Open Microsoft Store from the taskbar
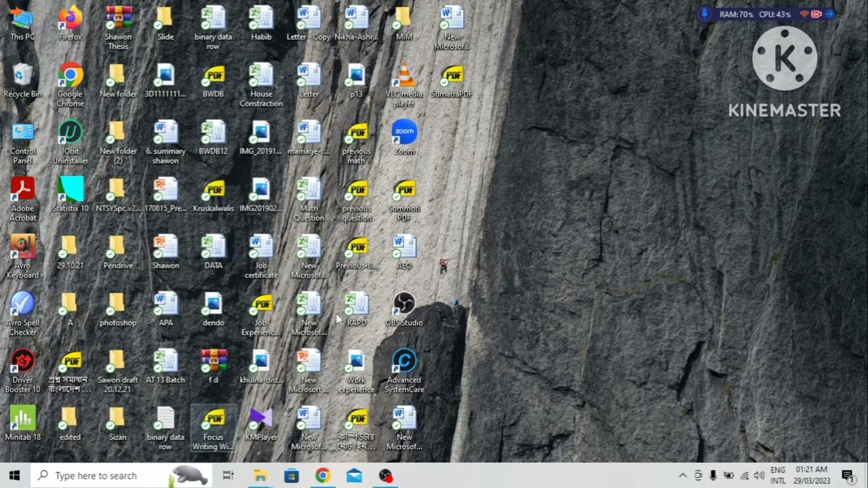 292,476
